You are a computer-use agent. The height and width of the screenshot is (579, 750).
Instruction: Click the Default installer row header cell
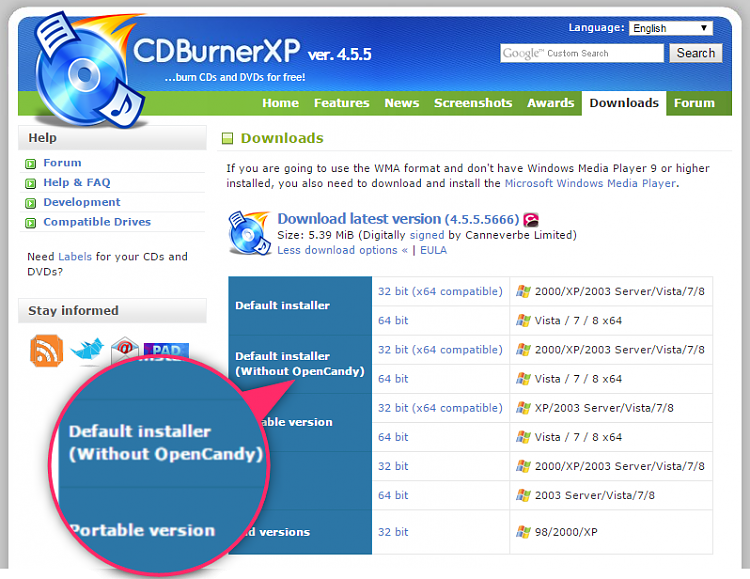300,306
